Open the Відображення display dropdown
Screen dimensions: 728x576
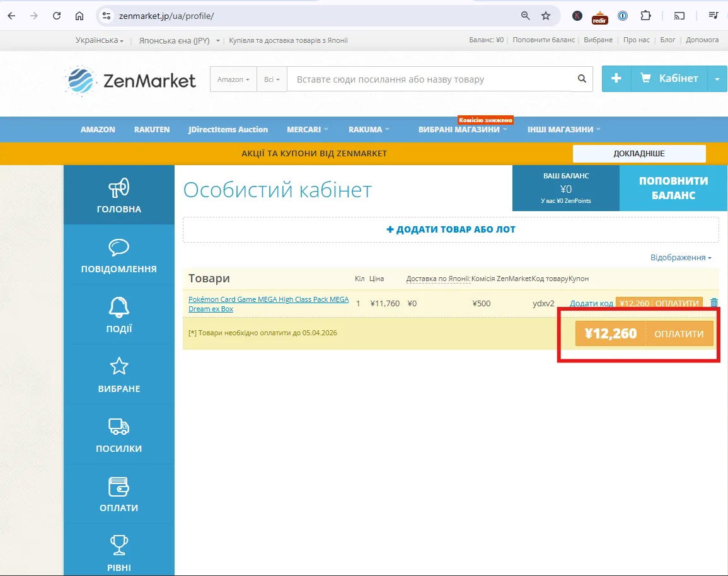(681, 258)
